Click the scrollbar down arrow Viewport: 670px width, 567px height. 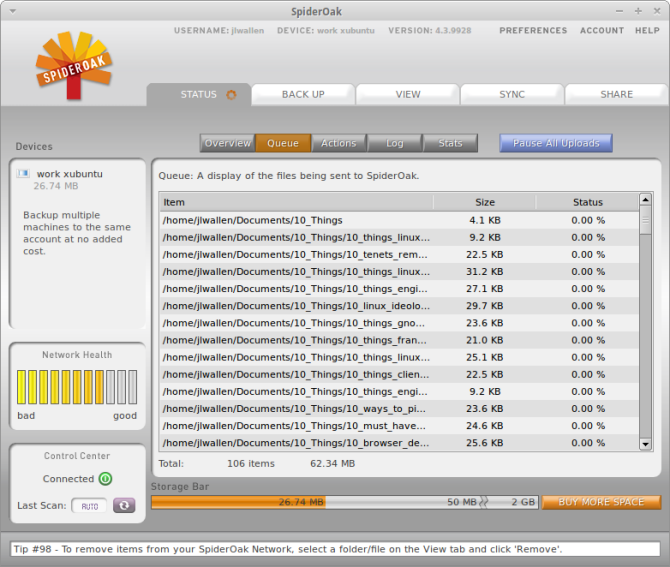(x=645, y=444)
